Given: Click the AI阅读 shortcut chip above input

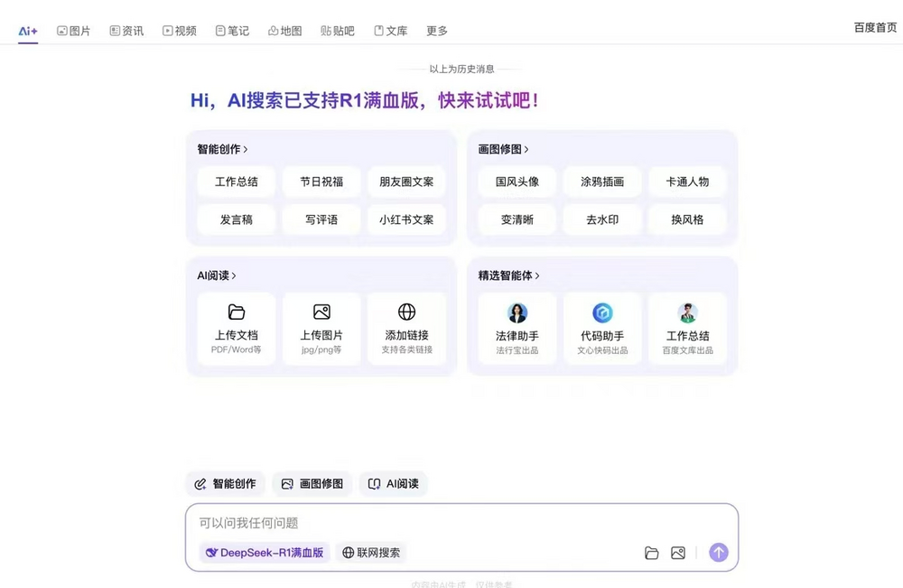Looking at the screenshot, I should [x=394, y=484].
